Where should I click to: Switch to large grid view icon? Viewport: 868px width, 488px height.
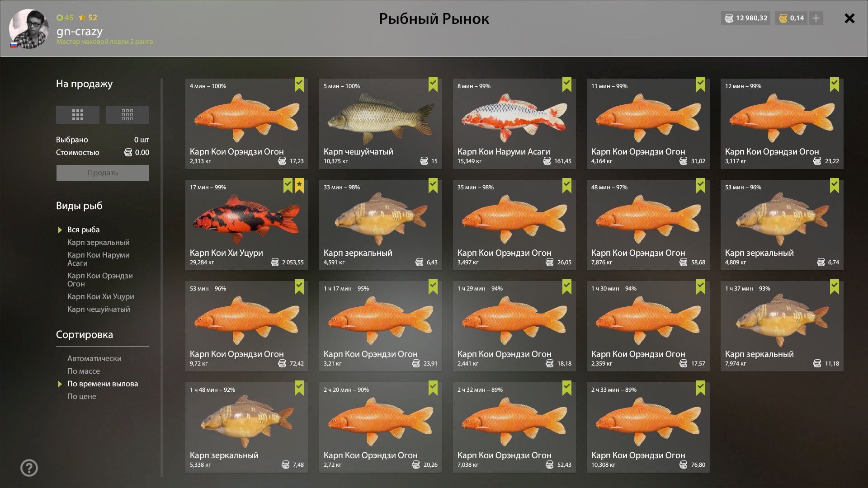point(78,115)
